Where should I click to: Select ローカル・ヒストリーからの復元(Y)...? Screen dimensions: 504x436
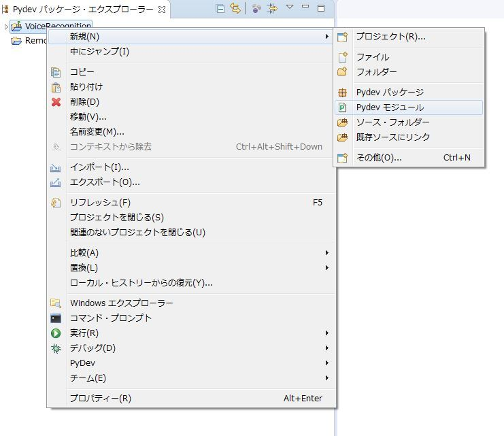[191, 283]
